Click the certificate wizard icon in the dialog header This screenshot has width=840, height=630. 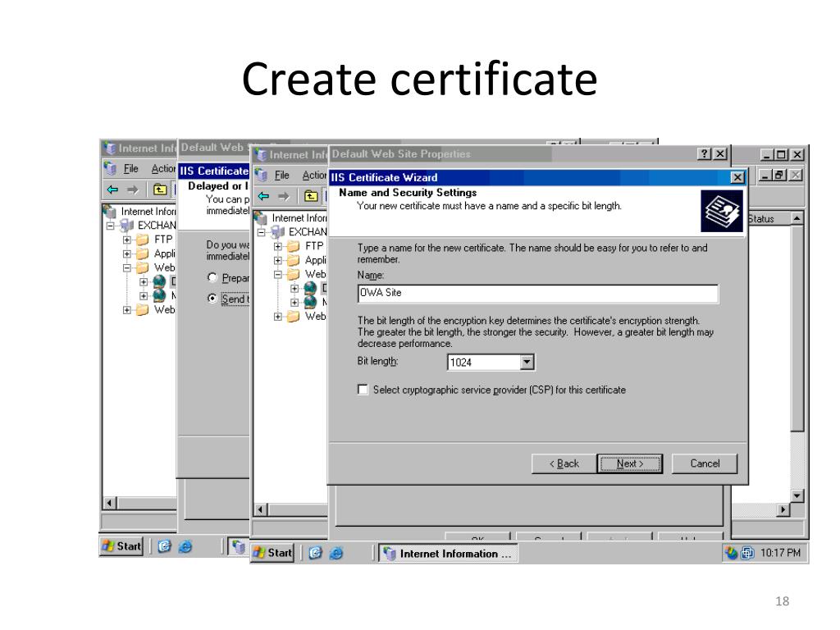[x=722, y=212]
